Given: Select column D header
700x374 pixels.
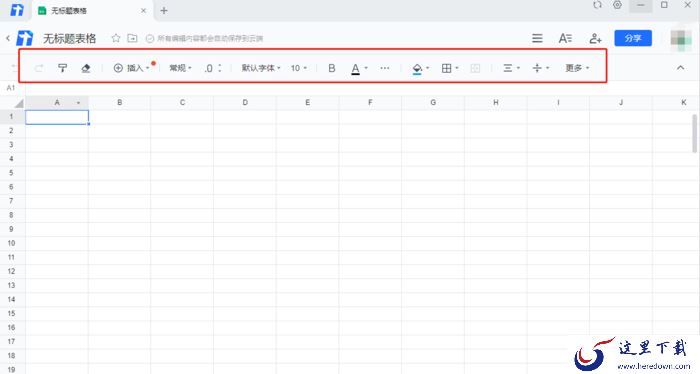Looking at the screenshot, I should pyautogui.click(x=245, y=103).
